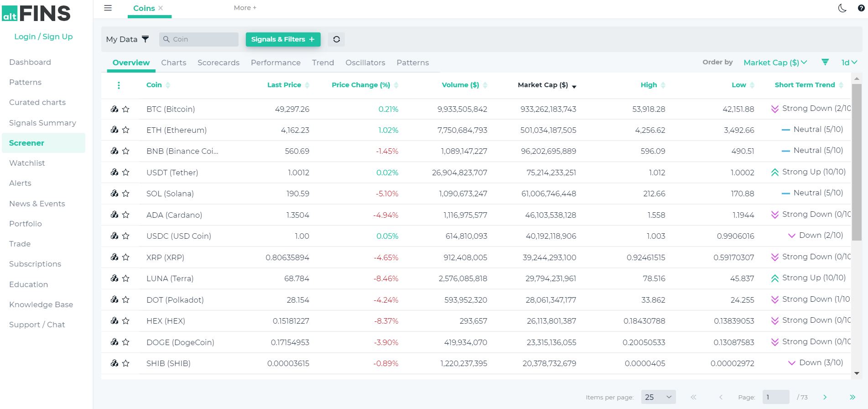Star BNB (Binance Coin) as favorite
The image size is (868, 409).
pos(126,151)
